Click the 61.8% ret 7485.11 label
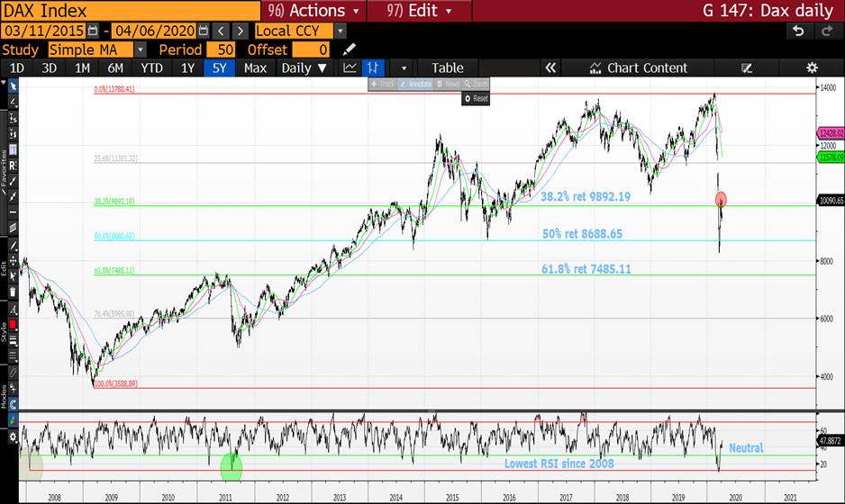Screen dimensions: 845x504 click(586, 269)
